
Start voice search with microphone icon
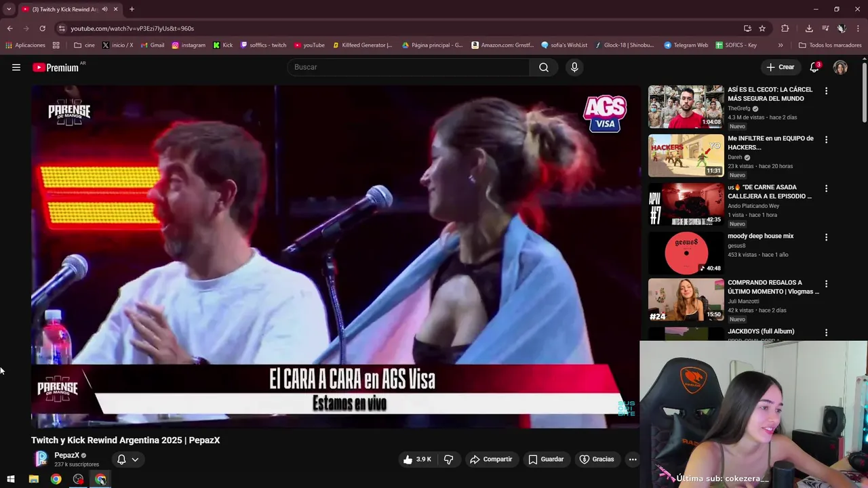point(574,67)
